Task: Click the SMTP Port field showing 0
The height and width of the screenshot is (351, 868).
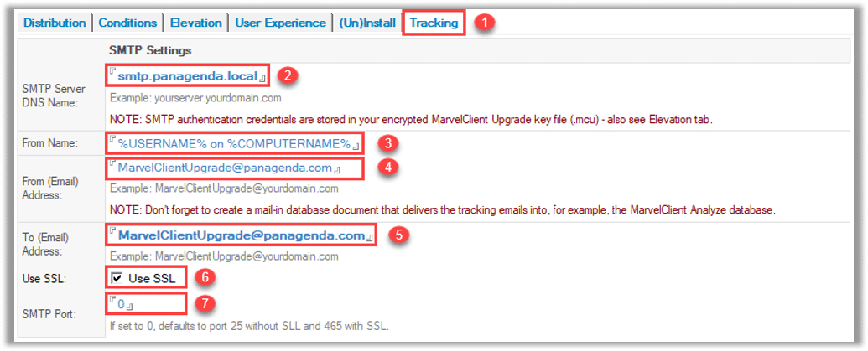Action: tap(145, 303)
